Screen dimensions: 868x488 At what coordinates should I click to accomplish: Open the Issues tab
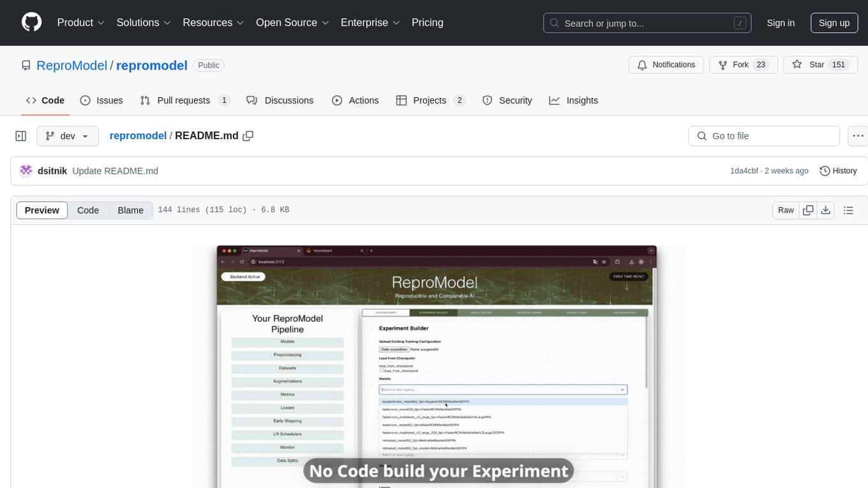pyautogui.click(x=101, y=100)
